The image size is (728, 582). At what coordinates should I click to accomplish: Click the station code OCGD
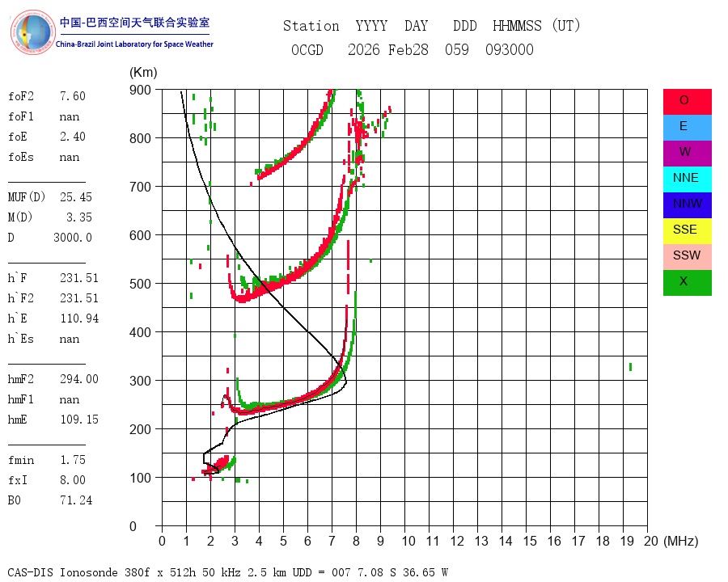click(x=307, y=49)
